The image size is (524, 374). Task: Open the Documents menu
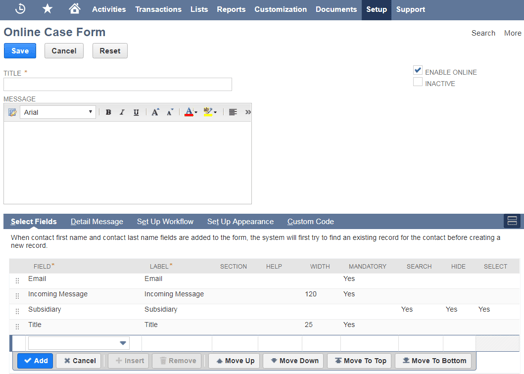click(336, 9)
